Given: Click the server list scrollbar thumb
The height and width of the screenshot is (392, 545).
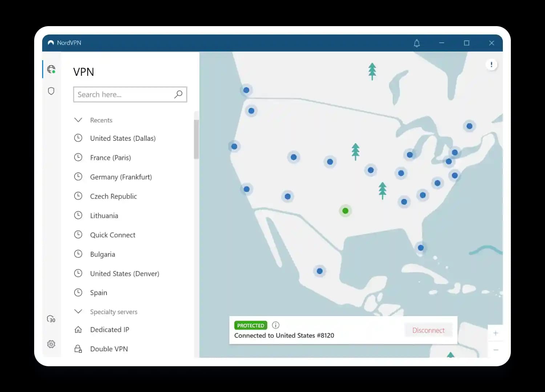Looking at the screenshot, I should [x=196, y=139].
